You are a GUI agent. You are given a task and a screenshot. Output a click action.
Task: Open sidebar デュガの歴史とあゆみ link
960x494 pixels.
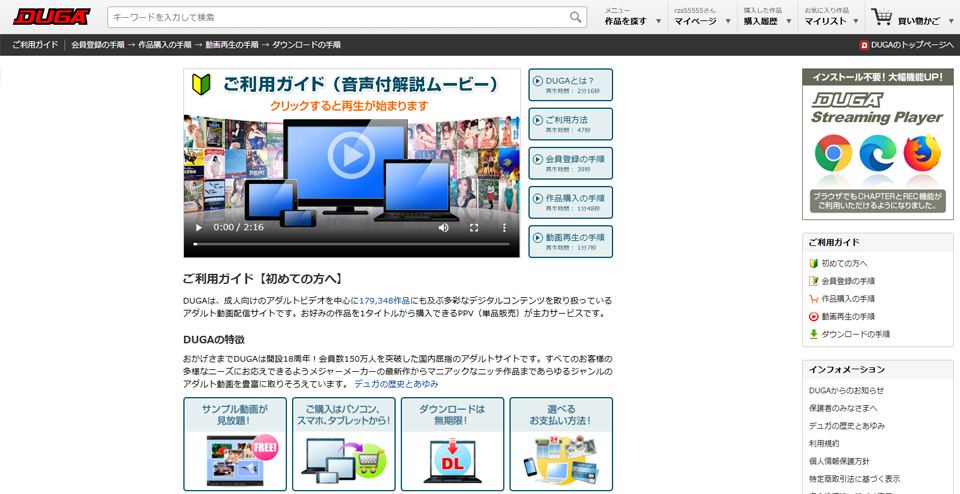(x=847, y=425)
